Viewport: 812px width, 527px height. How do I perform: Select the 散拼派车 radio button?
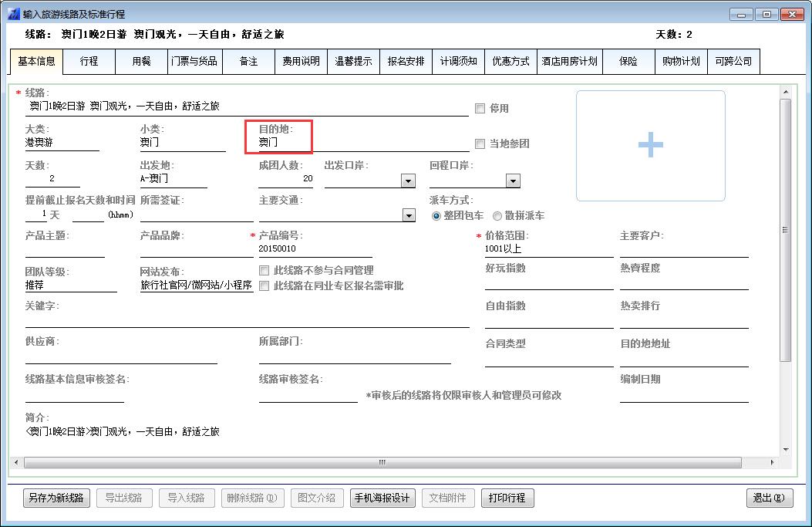pyautogui.click(x=497, y=216)
